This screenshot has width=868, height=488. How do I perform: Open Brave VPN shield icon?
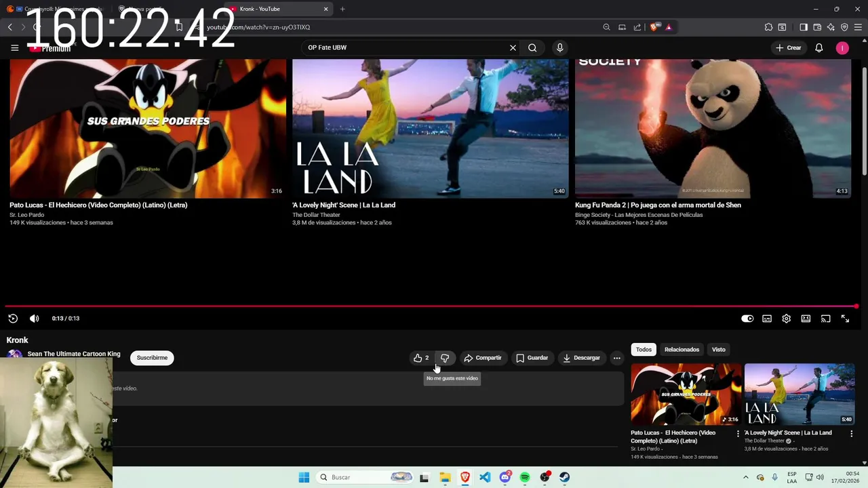[844, 27]
